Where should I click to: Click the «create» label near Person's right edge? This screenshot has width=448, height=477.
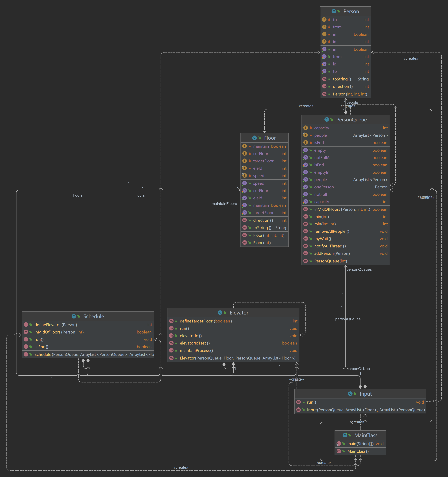click(411, 59)
